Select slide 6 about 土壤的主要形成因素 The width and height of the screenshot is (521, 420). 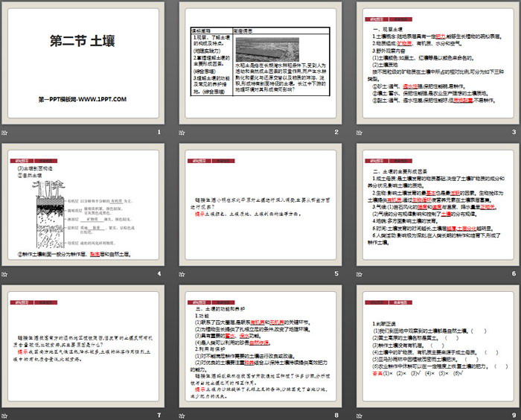point(438,205)
